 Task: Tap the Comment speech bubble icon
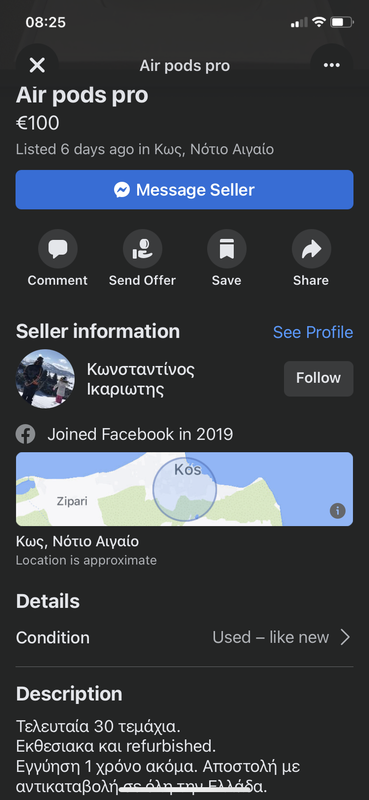(58, 249)
